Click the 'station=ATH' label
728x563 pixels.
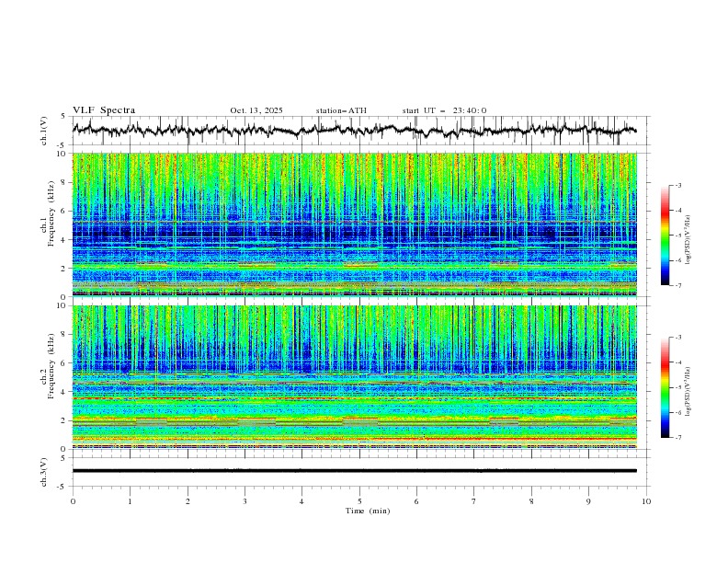pyautogui.click(x=341, y=110)
